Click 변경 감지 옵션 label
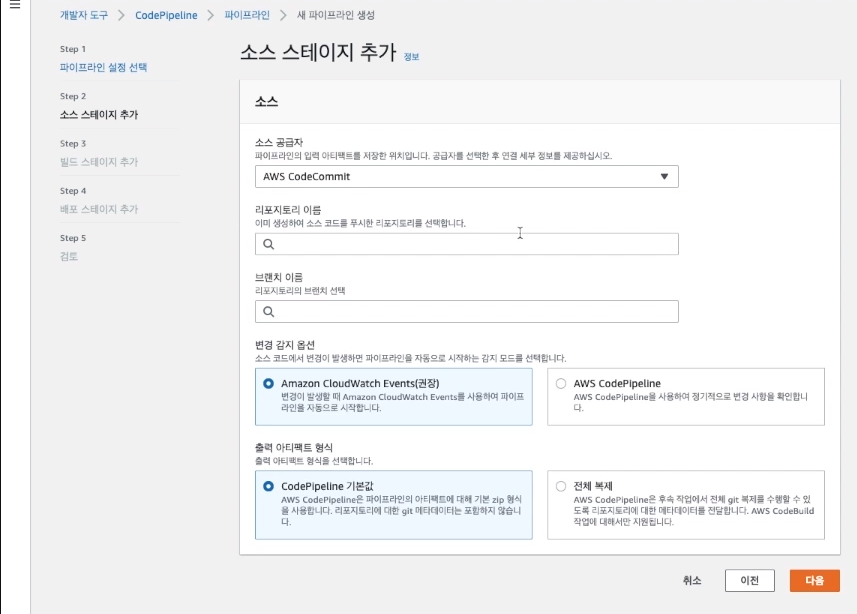857x614 pixels. 285,345
